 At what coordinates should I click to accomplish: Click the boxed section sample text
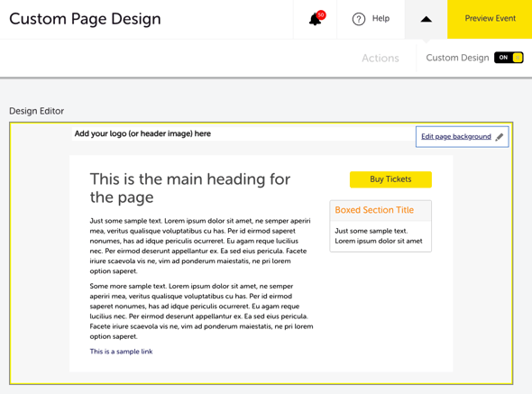[x=379, y=236]
